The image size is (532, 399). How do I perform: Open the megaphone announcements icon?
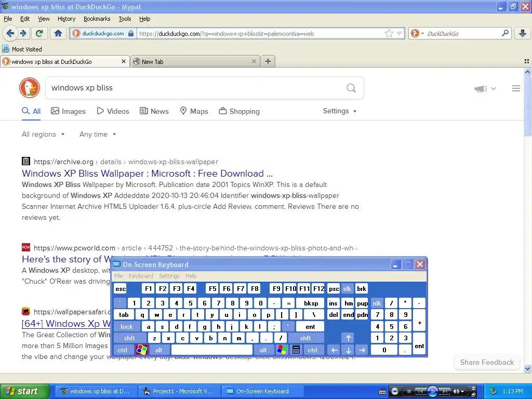pyautogui.click(x=481, y=89)
